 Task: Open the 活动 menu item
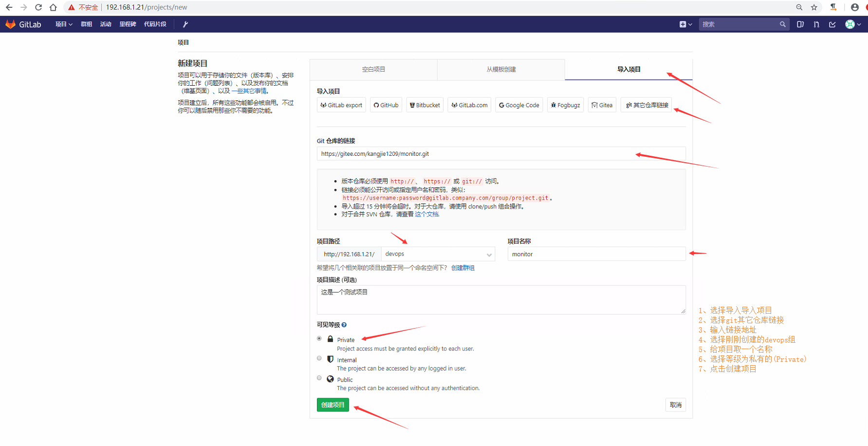pyautogui.click(x=106, y=24)
